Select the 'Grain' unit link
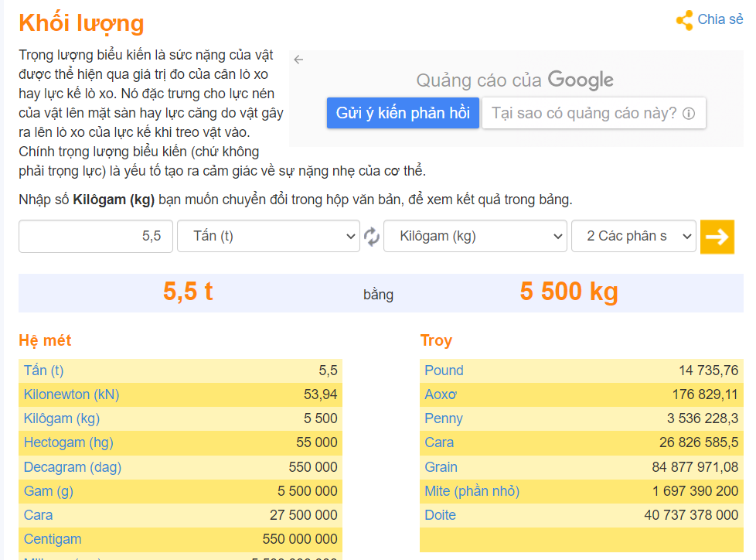The width and height of the screenshot is (756, 560). click(438, 466)
